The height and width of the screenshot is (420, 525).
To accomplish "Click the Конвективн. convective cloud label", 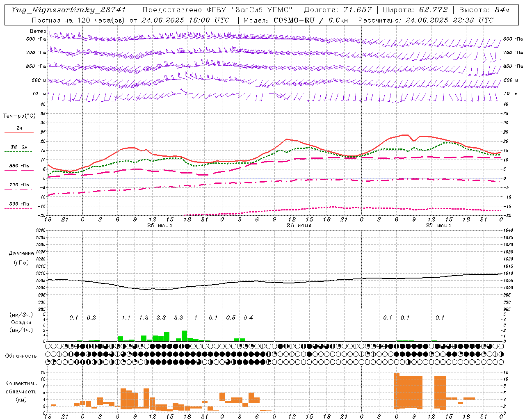I will (21, 383).
